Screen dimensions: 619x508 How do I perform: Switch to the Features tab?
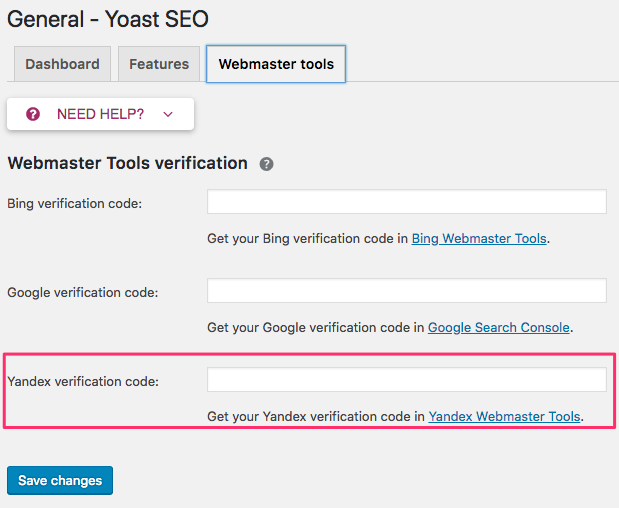tap(159, 64)
